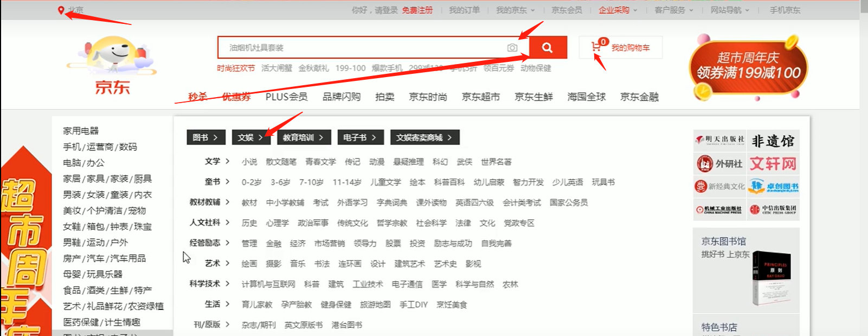Image resolution: width=868 pixels, height=336 pixels.
Task: Click the 文轩网 logo tile
Action: click(773, 163)
